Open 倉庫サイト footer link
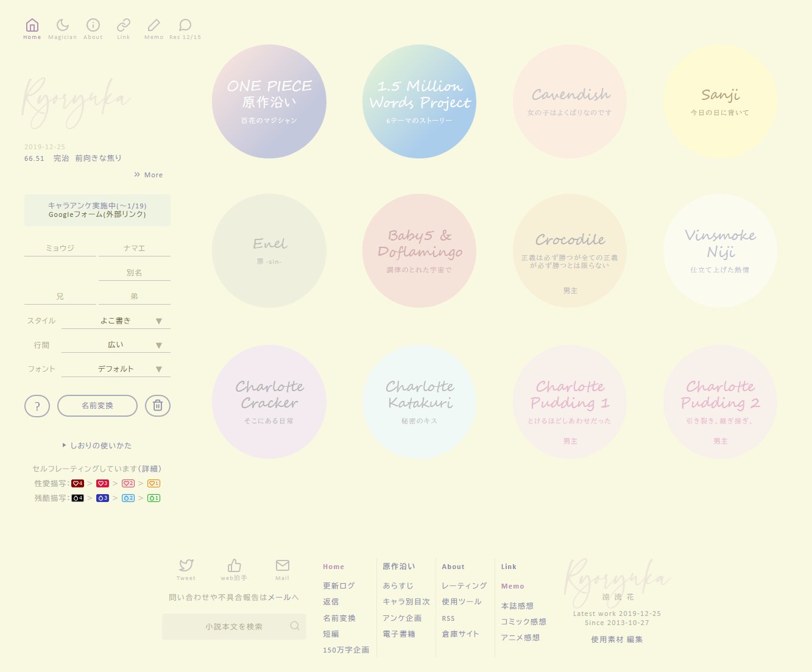 [x=461, y=634]
